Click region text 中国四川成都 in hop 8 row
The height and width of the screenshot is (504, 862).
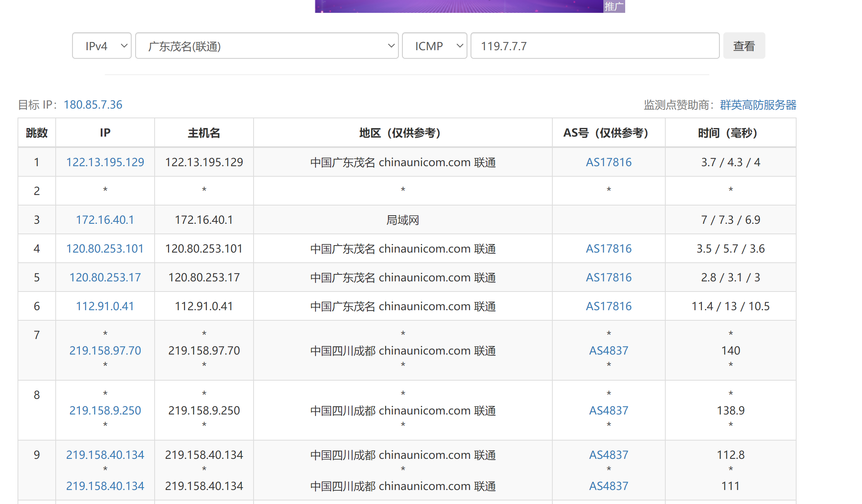tap(343, 411)
